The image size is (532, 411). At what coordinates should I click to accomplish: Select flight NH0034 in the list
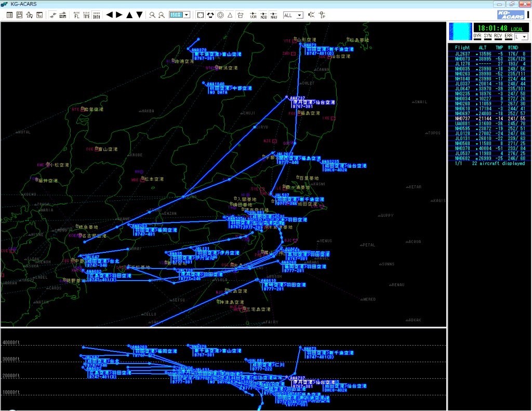pos(489,99)
